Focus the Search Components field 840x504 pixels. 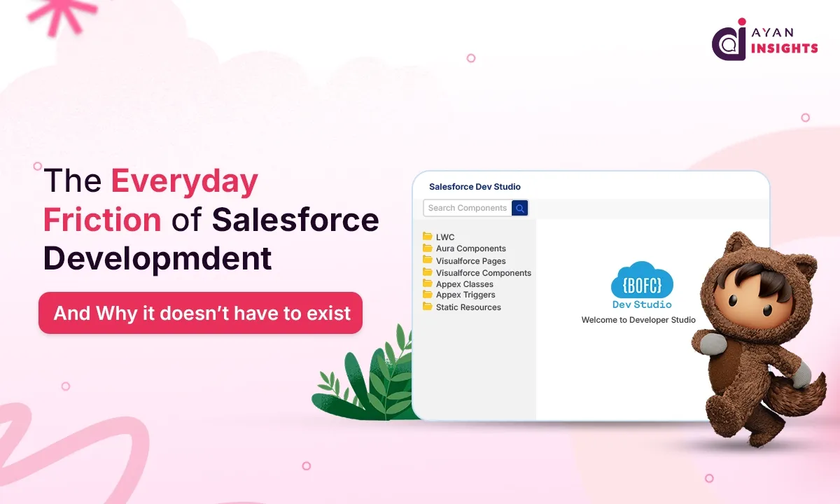468,208
